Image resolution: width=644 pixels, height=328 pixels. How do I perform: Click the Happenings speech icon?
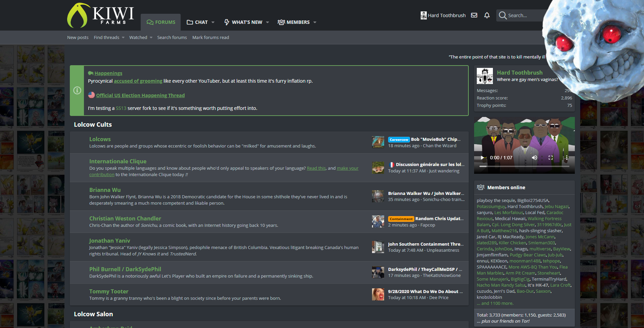point(91,73)
